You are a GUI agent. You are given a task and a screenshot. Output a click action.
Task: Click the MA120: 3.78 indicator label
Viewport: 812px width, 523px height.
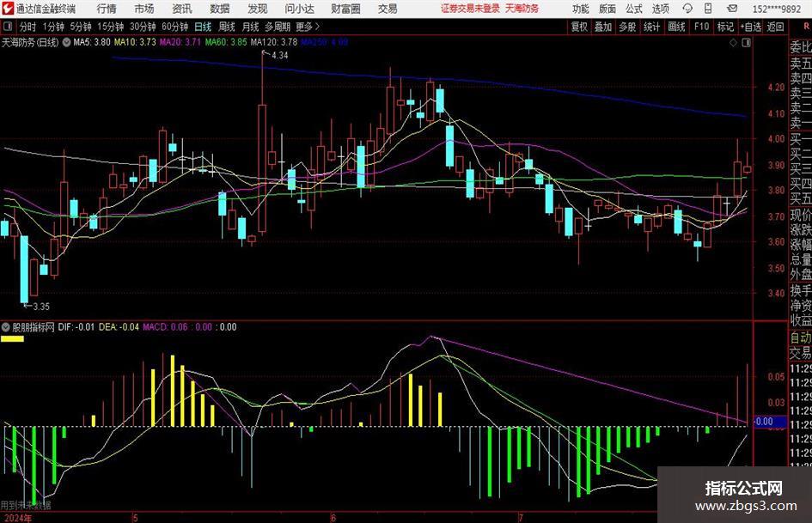point(274,42)
